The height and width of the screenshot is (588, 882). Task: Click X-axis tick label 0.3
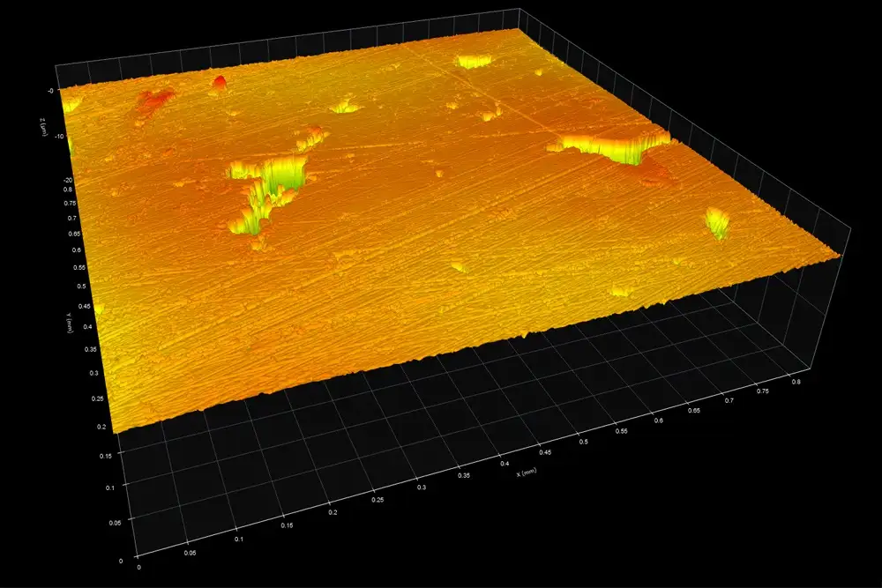click(x=422, y=488)
